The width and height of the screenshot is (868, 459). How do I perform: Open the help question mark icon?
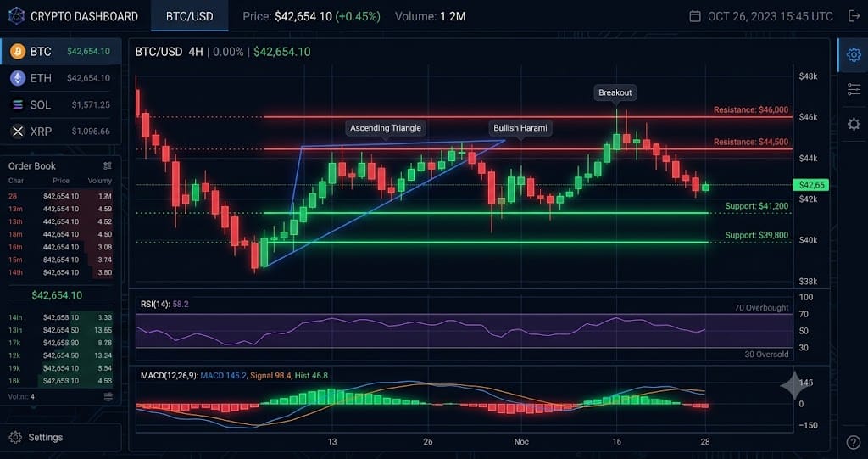pyautogui.click(x=854, y=442)
